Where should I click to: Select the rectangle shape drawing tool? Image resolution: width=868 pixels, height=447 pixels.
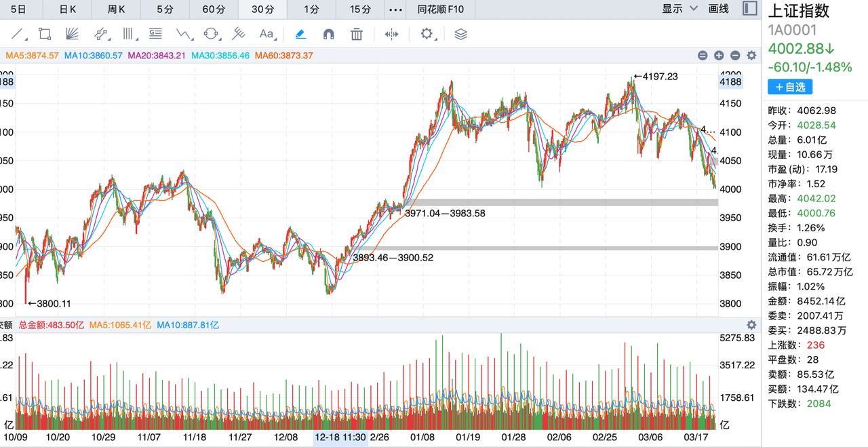45,34
